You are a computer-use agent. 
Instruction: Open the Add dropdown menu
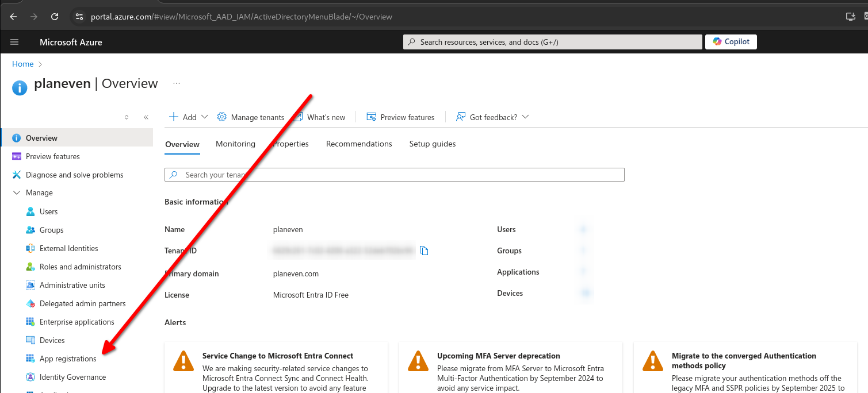pyautogui.click(x=188, y=117)
